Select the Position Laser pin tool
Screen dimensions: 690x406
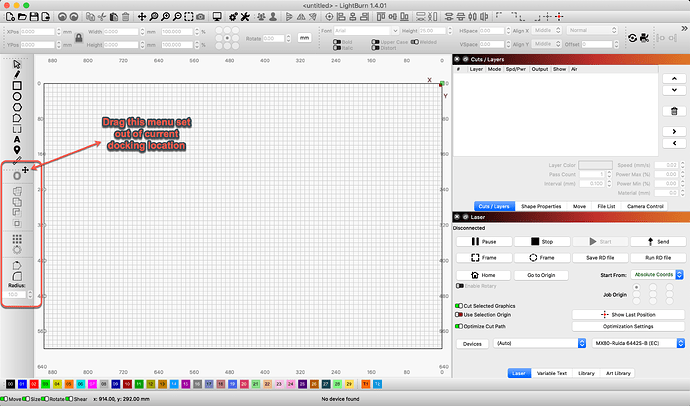17,150
